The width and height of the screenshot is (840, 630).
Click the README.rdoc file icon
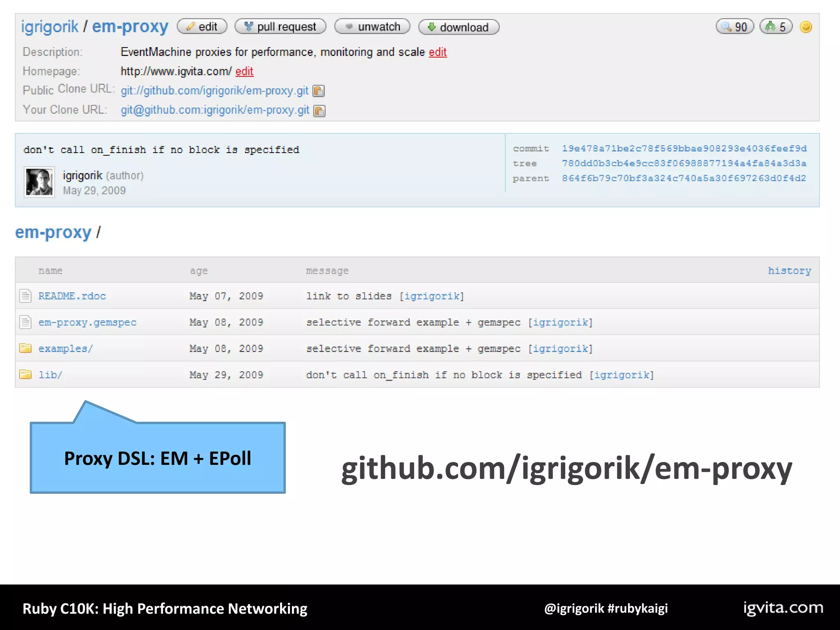[x=25, y=296]
